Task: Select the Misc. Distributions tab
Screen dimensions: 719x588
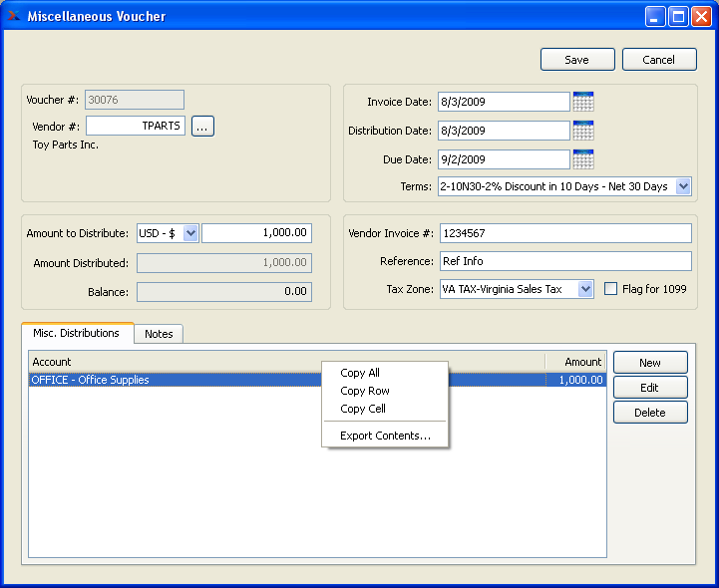Action: tap(77, 333)
